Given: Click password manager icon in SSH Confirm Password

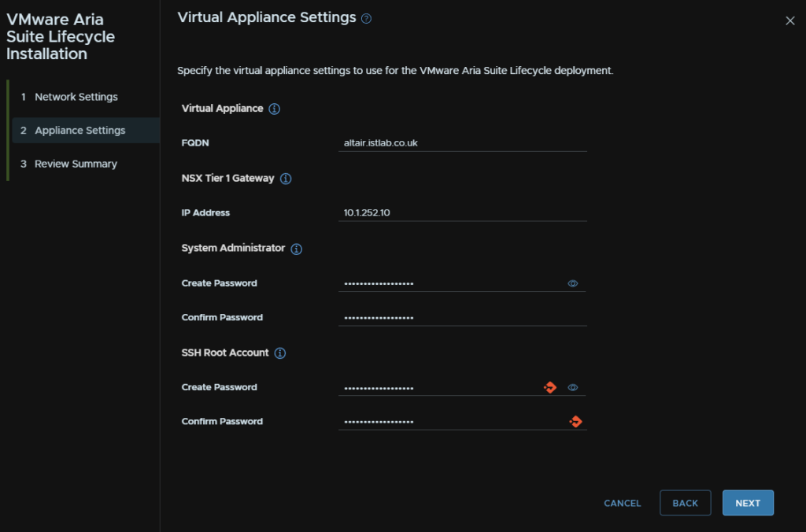Looking at the screenshot, I should tap(575, 422).
